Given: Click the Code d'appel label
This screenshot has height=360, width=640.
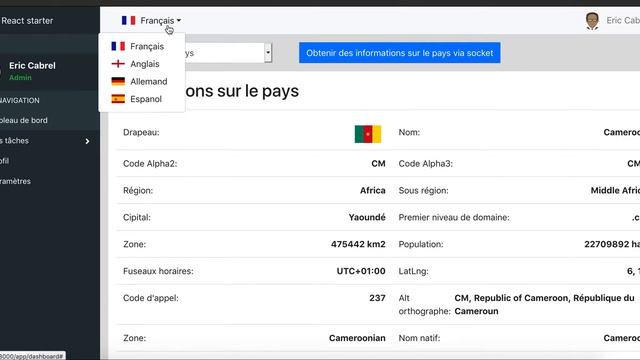Looking at the screenshot, I should coord(151,298).
